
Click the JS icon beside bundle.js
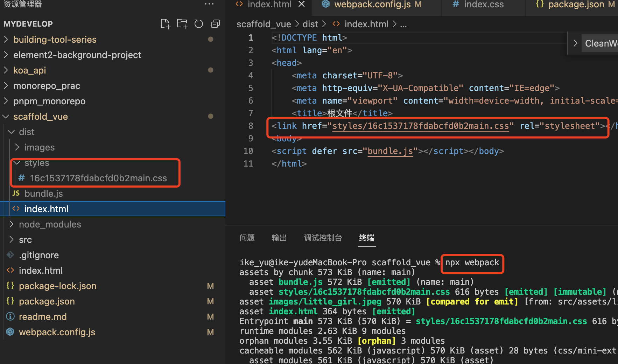point(16,193)
